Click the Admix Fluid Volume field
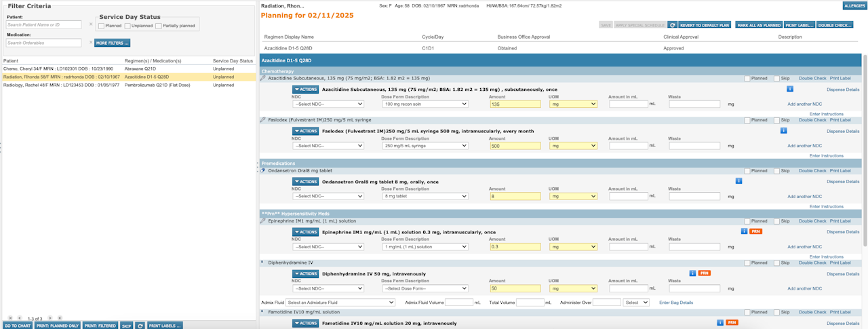The image size is (868, 329). point(459,303)
